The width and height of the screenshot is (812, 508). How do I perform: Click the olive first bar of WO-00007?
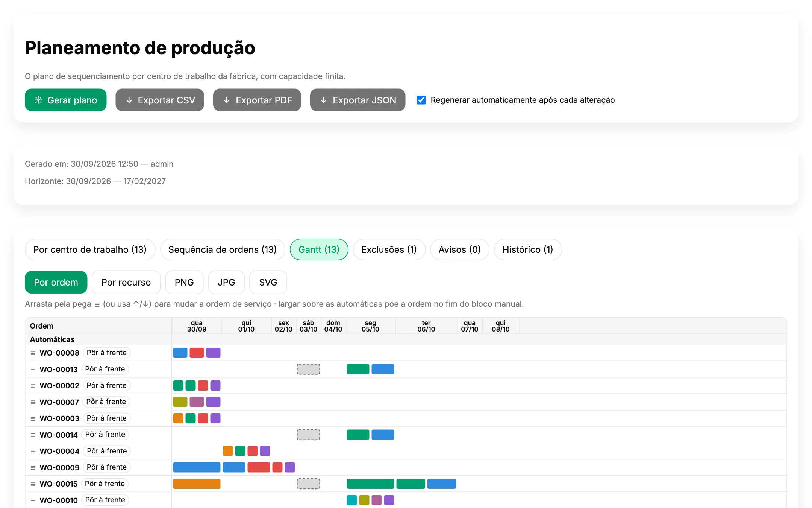180,402
